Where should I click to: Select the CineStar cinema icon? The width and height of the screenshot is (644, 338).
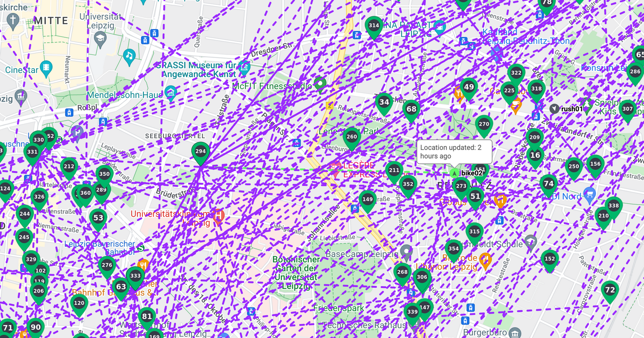pos(46,68)
